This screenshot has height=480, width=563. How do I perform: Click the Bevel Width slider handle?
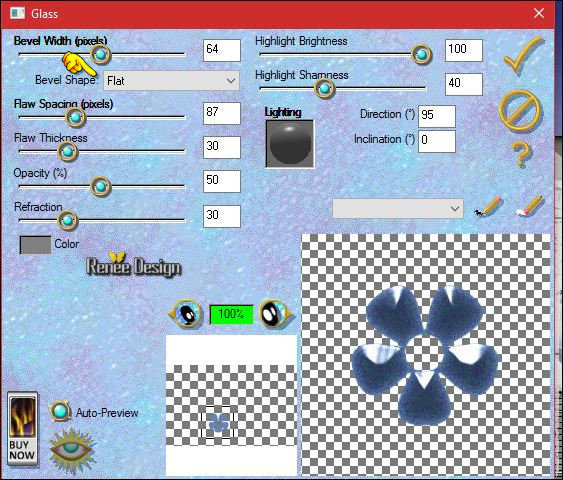(101, 55)
